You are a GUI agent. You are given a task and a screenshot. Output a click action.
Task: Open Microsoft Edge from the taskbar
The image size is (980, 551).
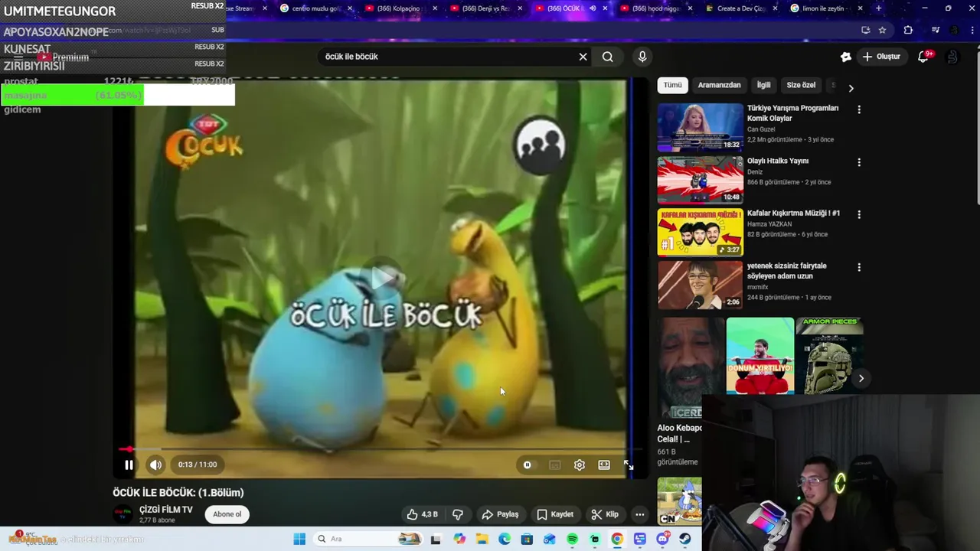505,539
